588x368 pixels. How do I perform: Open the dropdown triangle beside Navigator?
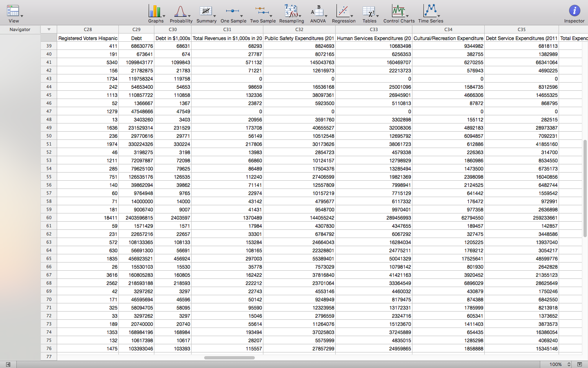click(49, 29)
